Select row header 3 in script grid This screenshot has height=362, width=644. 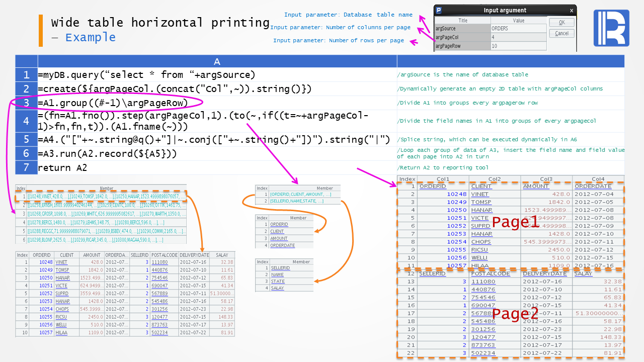(x=26, y=103)
